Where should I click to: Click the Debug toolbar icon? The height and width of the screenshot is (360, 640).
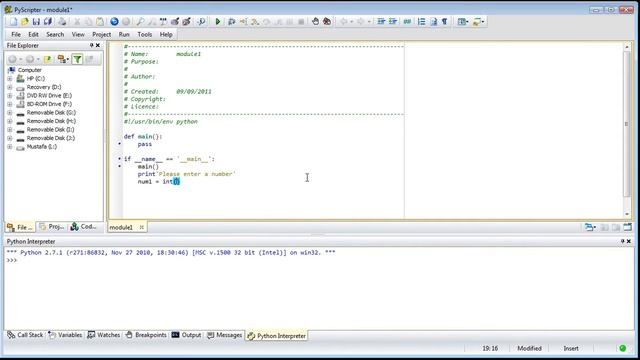point(231,22)
